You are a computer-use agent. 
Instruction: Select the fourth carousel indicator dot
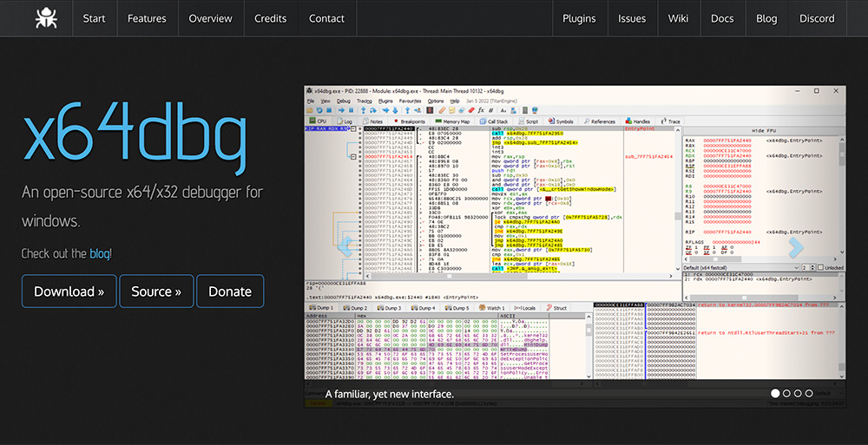pos(809,394)
